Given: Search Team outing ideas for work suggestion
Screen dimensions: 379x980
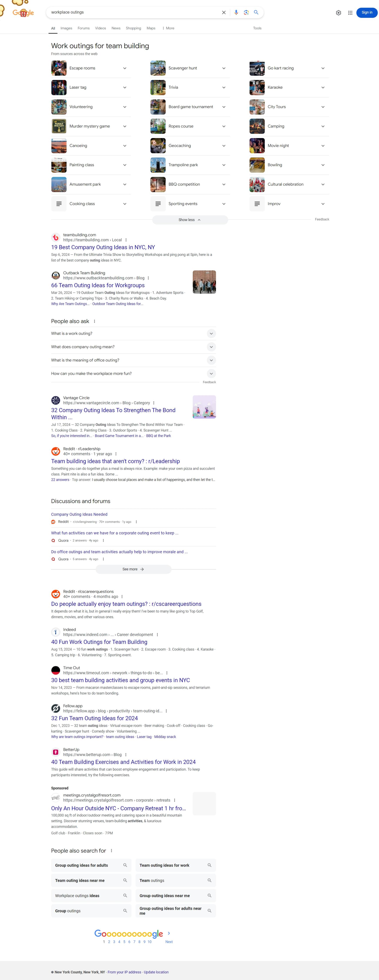Looking at the screenshot, I should [176, 865].
